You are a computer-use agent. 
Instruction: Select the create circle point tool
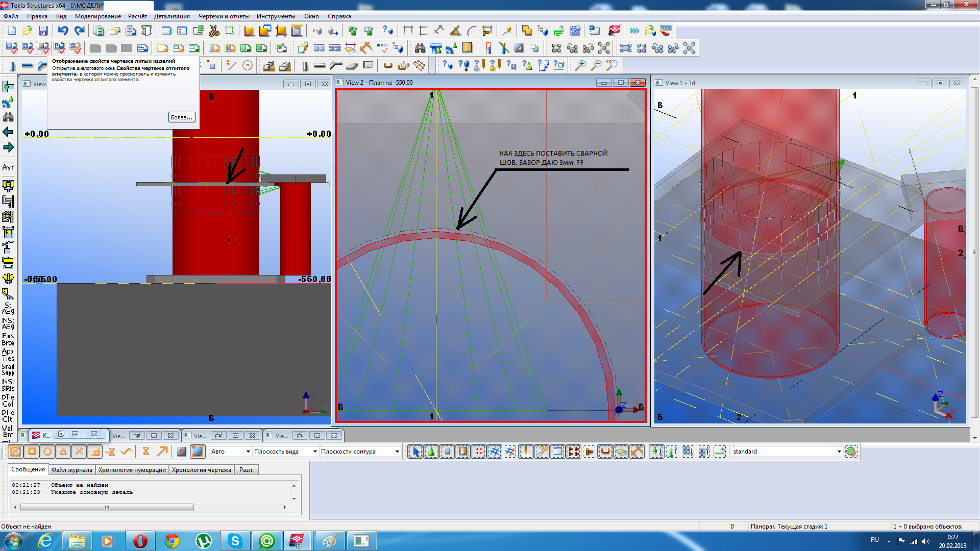click(x=248, y=65)
